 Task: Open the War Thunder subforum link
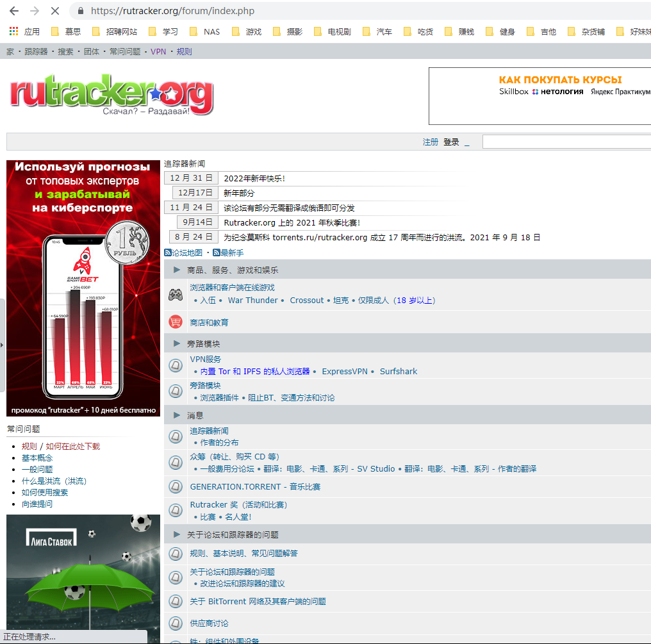point(252,301)
